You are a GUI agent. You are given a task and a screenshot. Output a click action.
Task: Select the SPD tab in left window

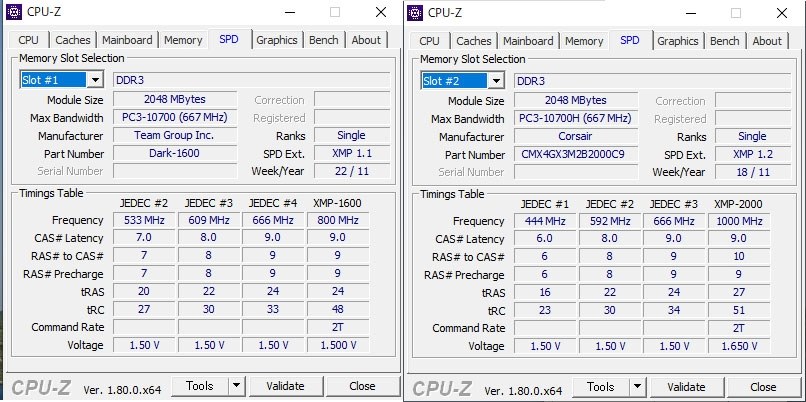[x=229, y=39]
